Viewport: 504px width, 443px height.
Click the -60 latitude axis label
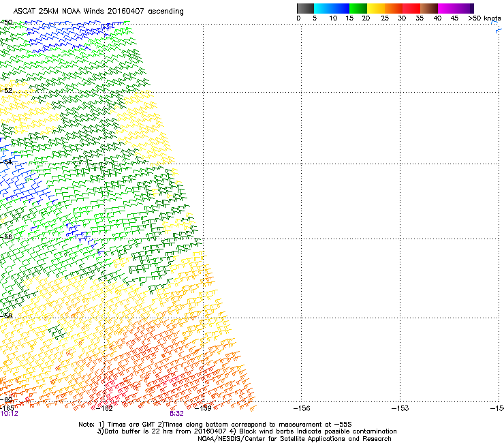[6, 399]
